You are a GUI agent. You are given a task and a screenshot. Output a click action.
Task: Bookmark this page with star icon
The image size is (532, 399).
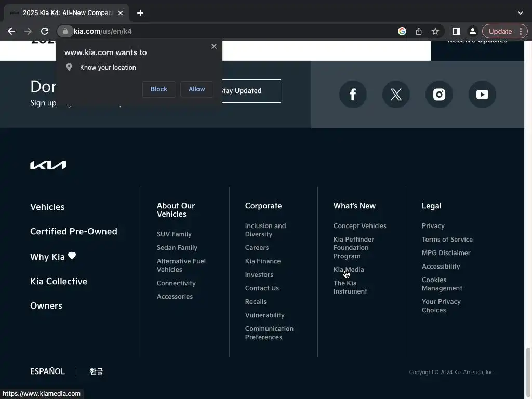435,31
